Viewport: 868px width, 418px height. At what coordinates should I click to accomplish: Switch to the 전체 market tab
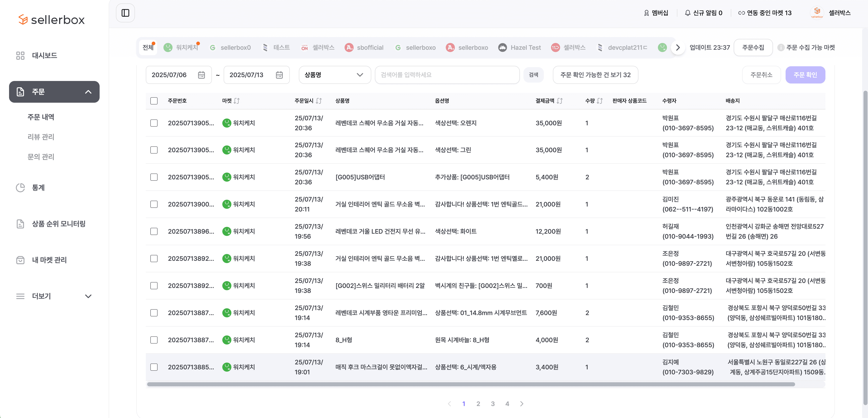pyautogui.click(x=148, y=47)
